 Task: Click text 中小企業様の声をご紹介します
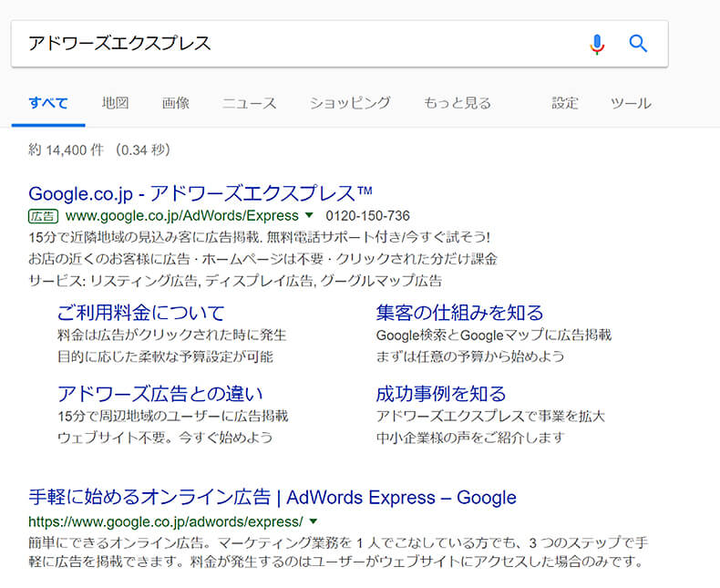point(469,438)
